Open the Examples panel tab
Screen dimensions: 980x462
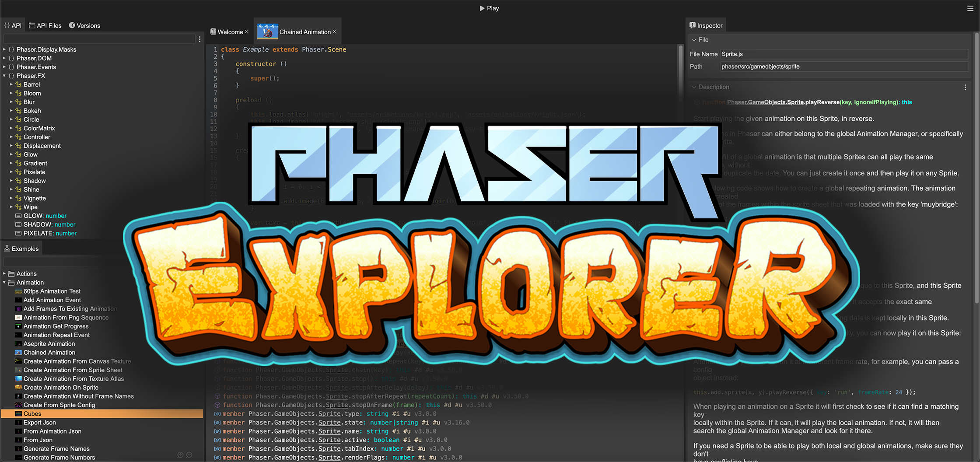pyautogui.click(x=21, y=248)
